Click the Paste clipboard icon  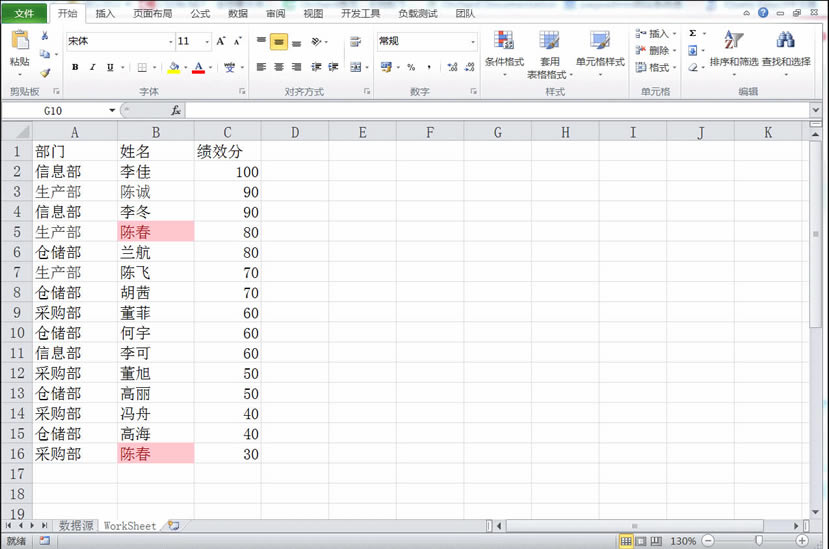(20, 40)
